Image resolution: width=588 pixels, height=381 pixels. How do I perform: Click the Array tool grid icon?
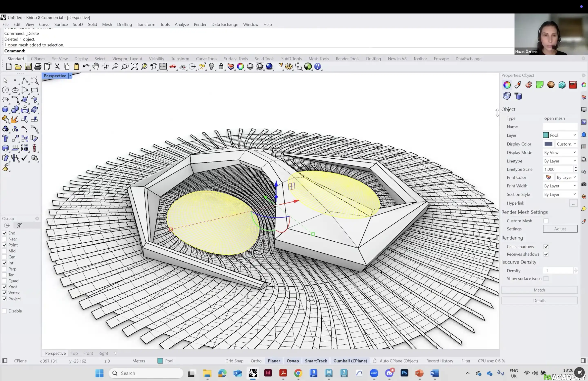25,148
